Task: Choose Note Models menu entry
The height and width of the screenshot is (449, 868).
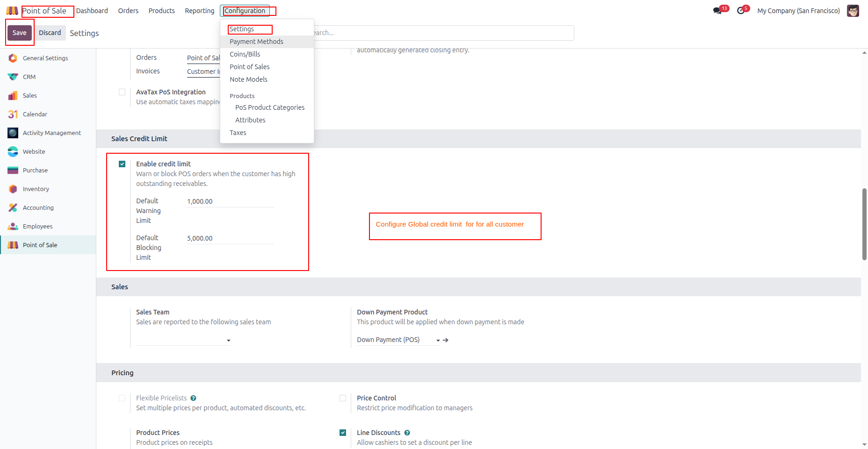Action: click(x=267, y=79)
